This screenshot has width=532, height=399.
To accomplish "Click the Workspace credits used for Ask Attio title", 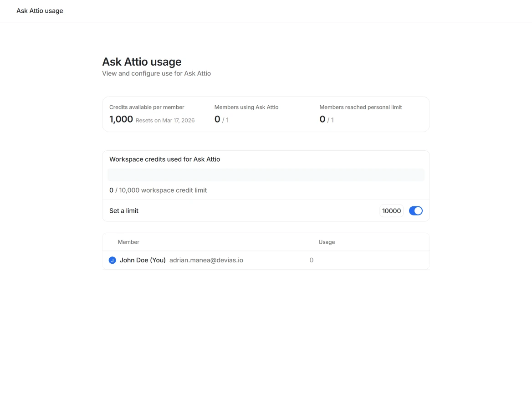I will point(164,159).
